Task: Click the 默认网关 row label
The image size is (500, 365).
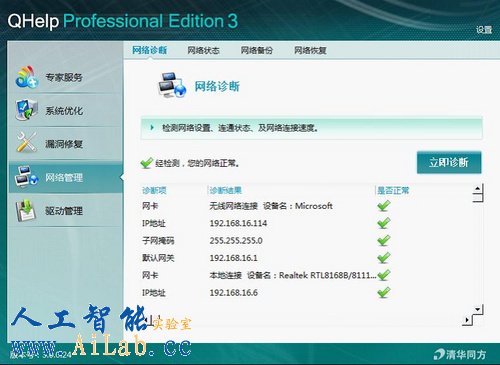Action: [x=158, y=258]
